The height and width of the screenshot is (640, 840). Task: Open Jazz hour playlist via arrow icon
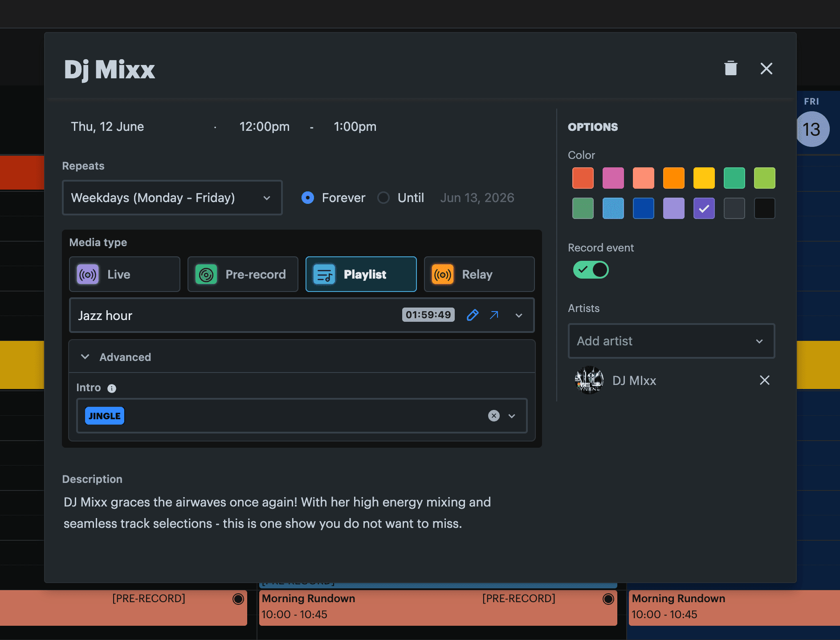coord(494,315)
